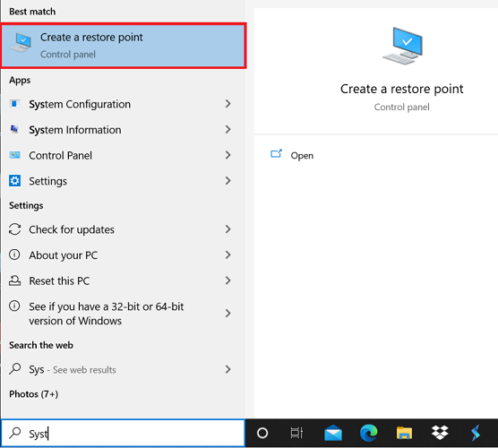The image size is (498, 448).
Task: Click the Settings gear icon
Action: pyautogui.click(x=14, y=181)
